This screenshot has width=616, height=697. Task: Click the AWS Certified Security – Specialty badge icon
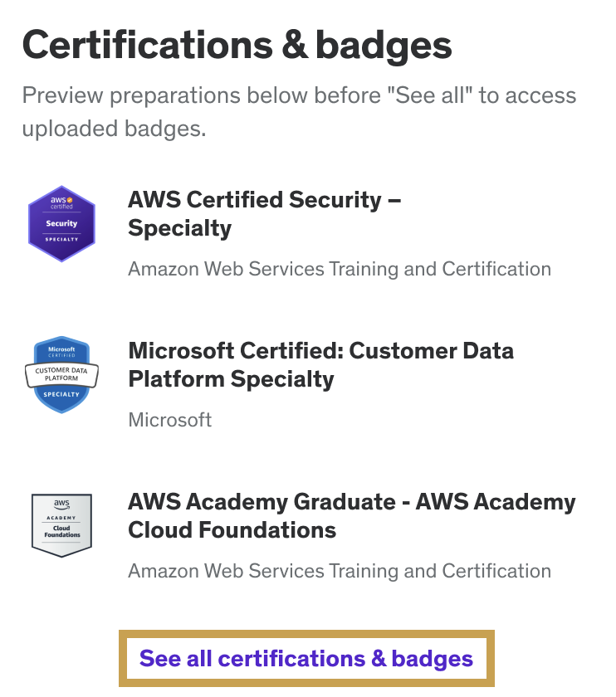61,223
